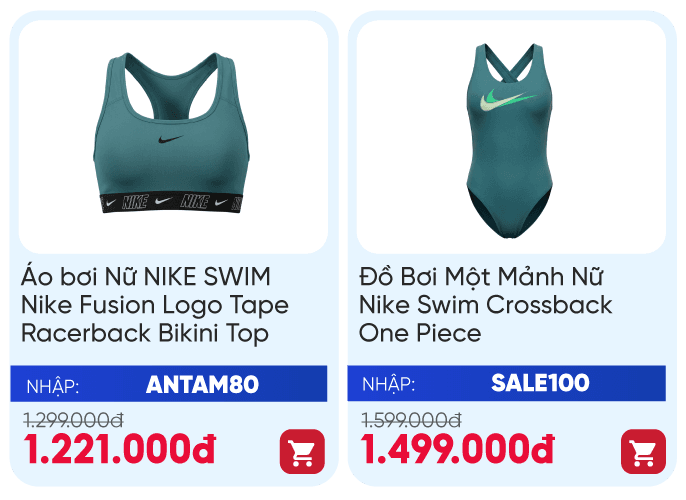Click the crossed-out price 1.299.000đ

point(74,420)
